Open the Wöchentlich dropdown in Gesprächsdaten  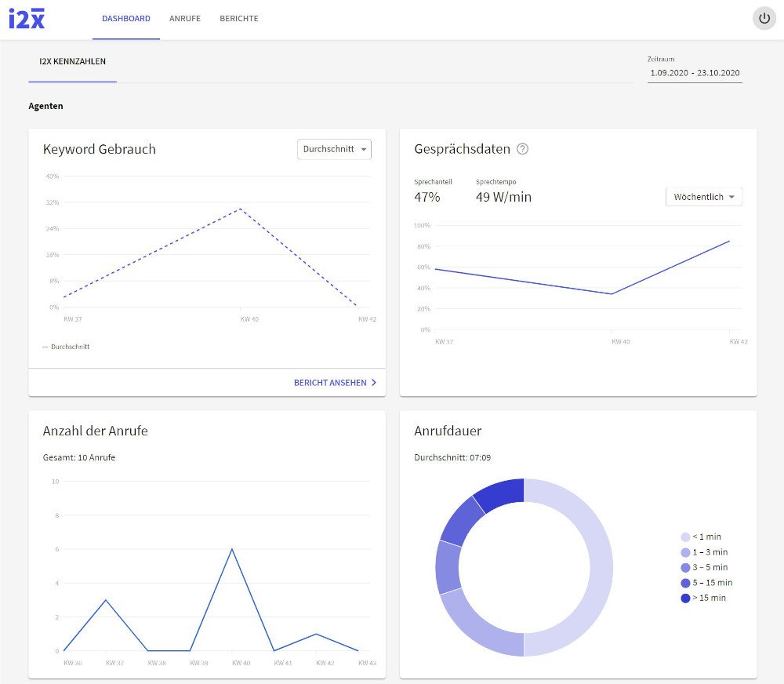[704, 197]
